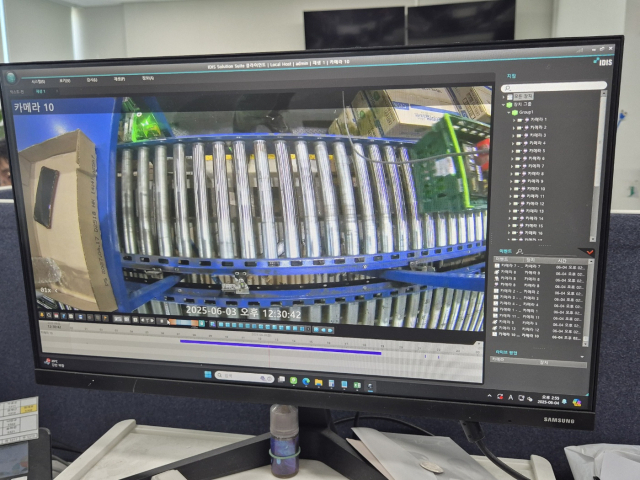
Task: Open the Windows Start menu
Action: click(x=208, y=374)
